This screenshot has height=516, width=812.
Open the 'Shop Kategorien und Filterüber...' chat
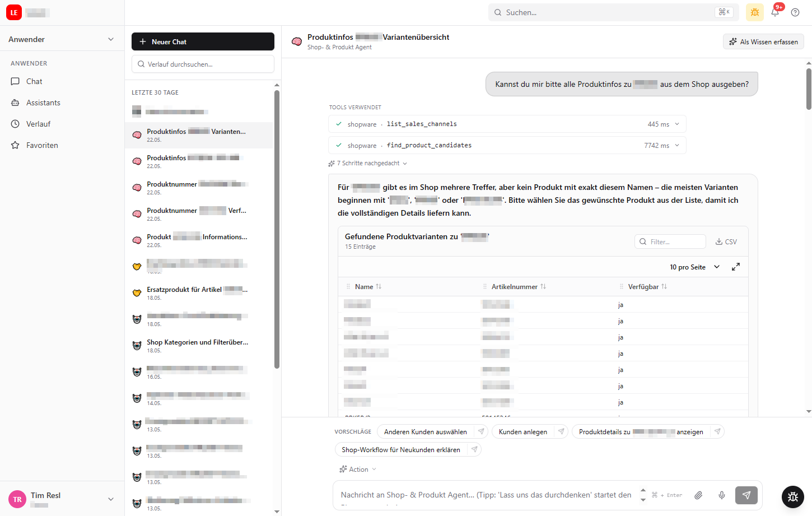[199, 346]
